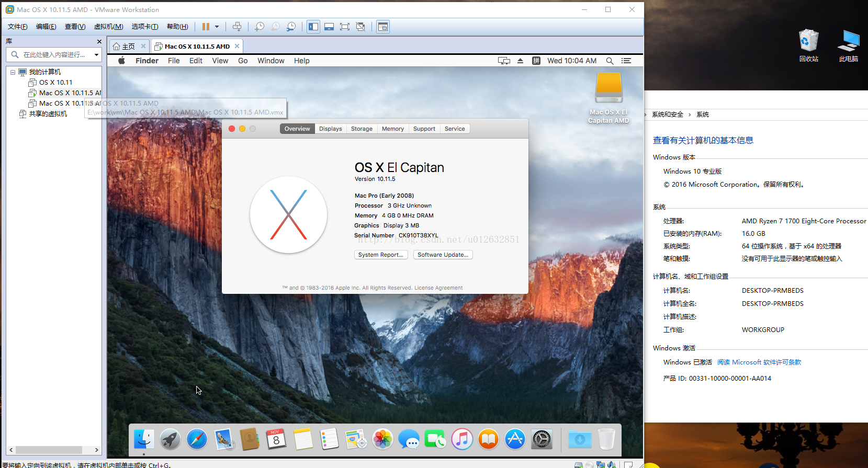Screen dimensions: 868x468
Task: Click the System Report... button
Action: coord(380,255)
